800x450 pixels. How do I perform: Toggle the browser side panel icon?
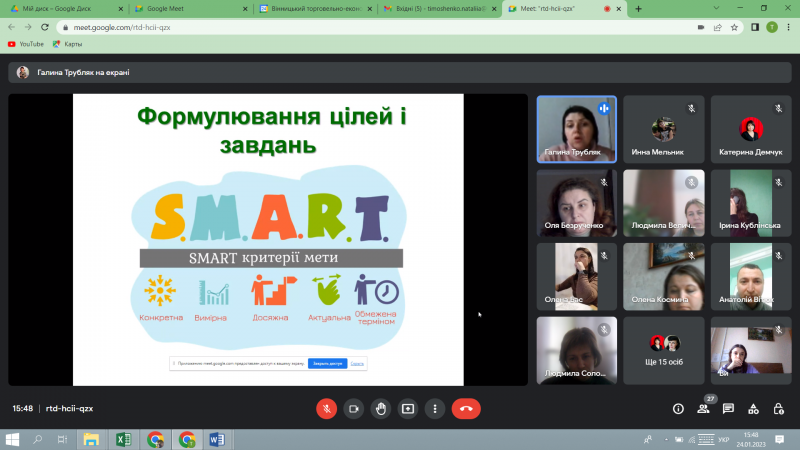pyautogui.click(x=755, y=28)
